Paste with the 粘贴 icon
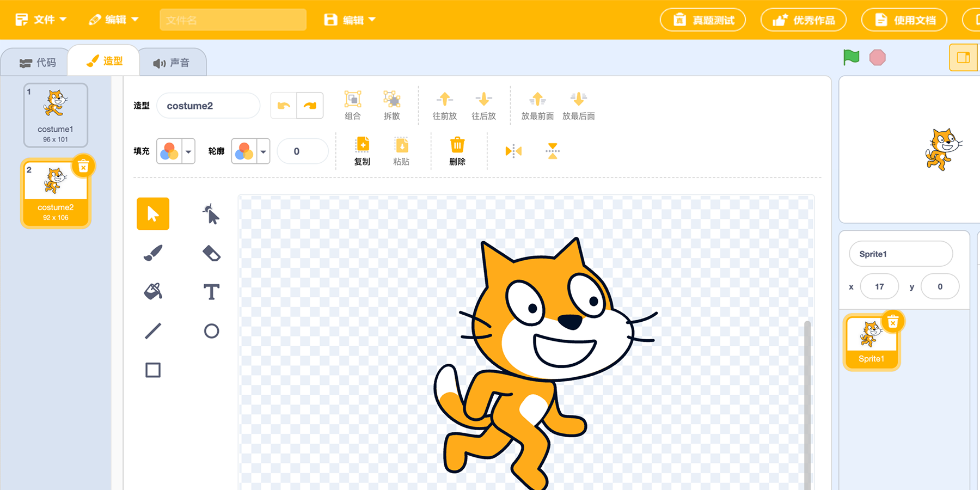 pos(401,151)
